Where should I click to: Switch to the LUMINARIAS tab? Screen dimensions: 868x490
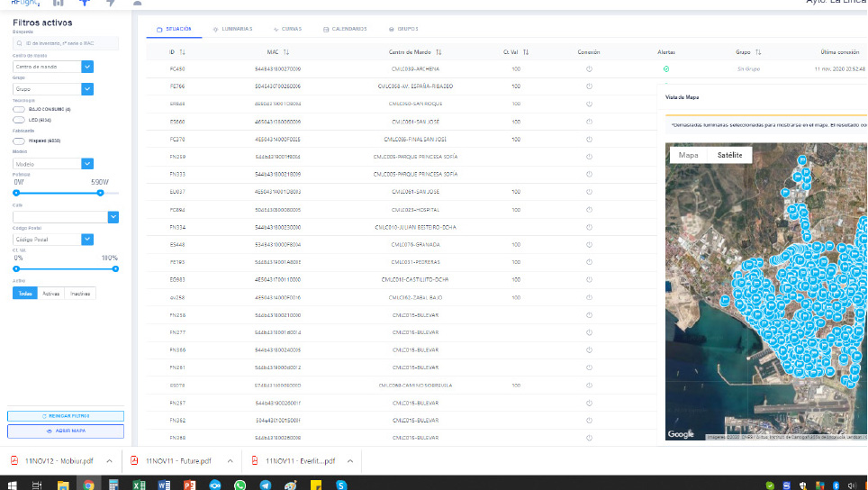232,29
